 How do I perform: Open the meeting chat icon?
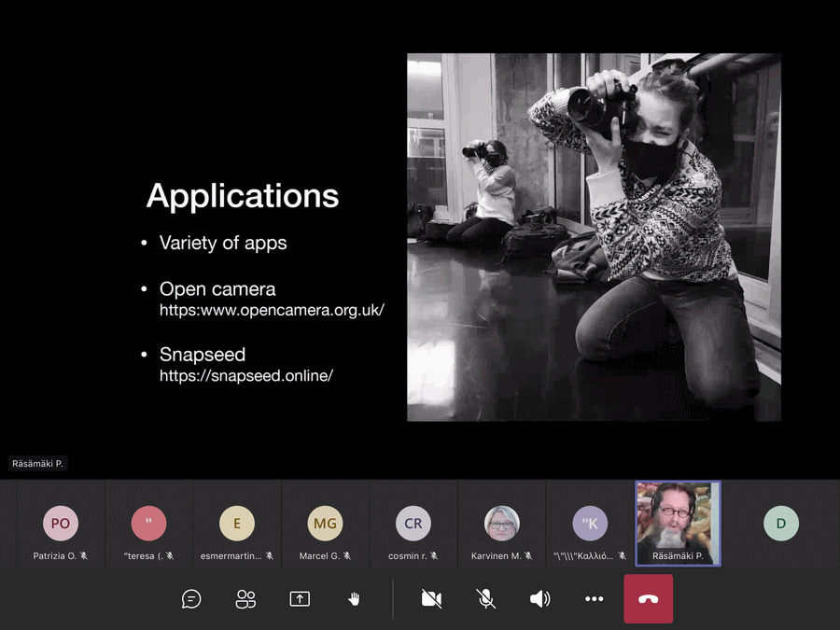coord(191,599)
